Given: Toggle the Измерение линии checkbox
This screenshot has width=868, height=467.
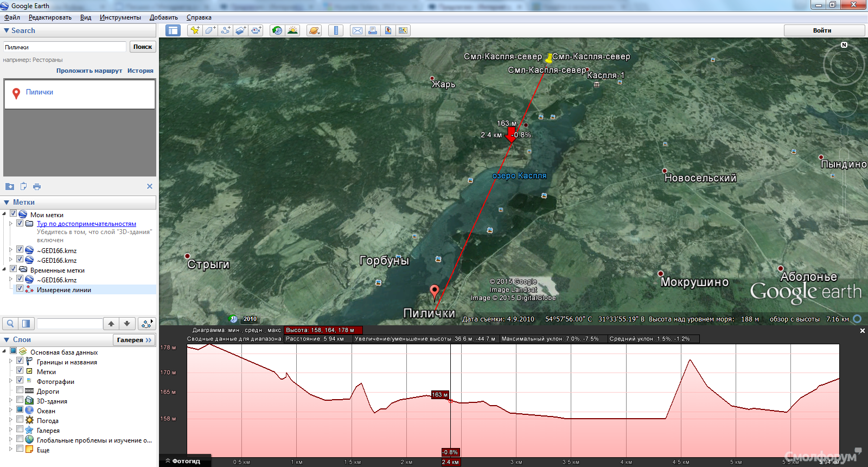Looking at the screenshot, I should (20, 288).
